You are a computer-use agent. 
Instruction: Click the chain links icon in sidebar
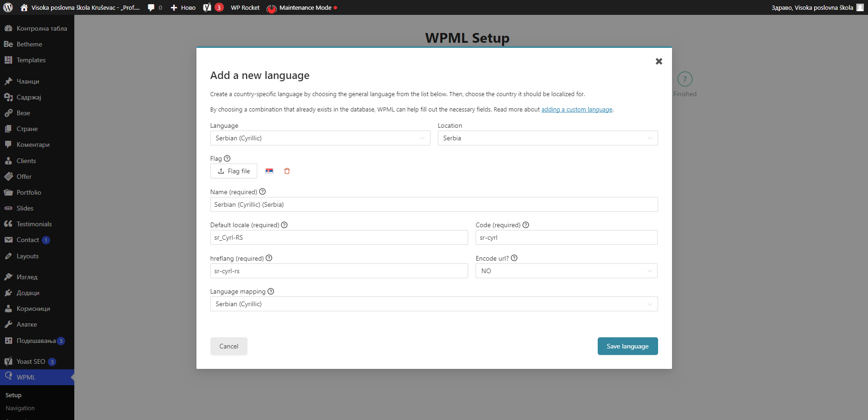8,113
